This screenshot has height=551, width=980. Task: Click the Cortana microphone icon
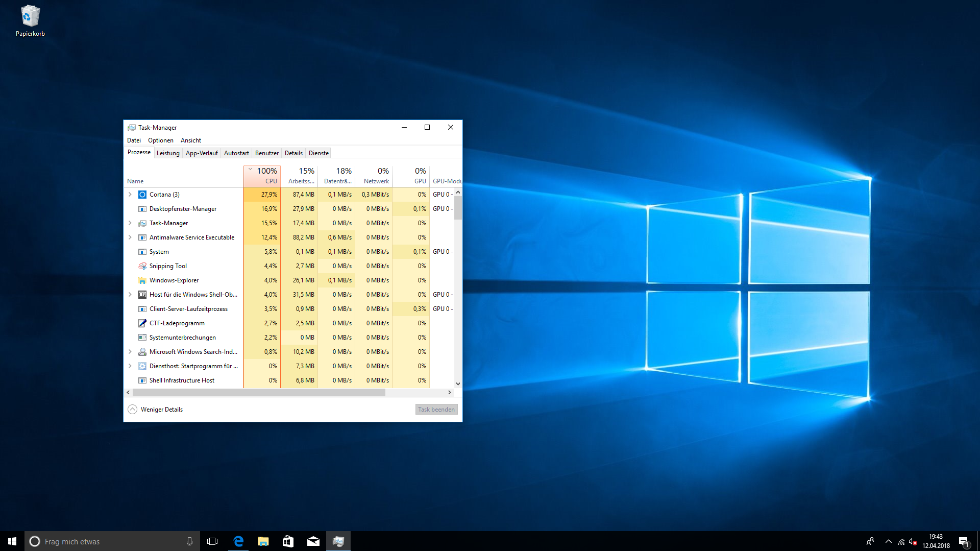coord(189,541)
